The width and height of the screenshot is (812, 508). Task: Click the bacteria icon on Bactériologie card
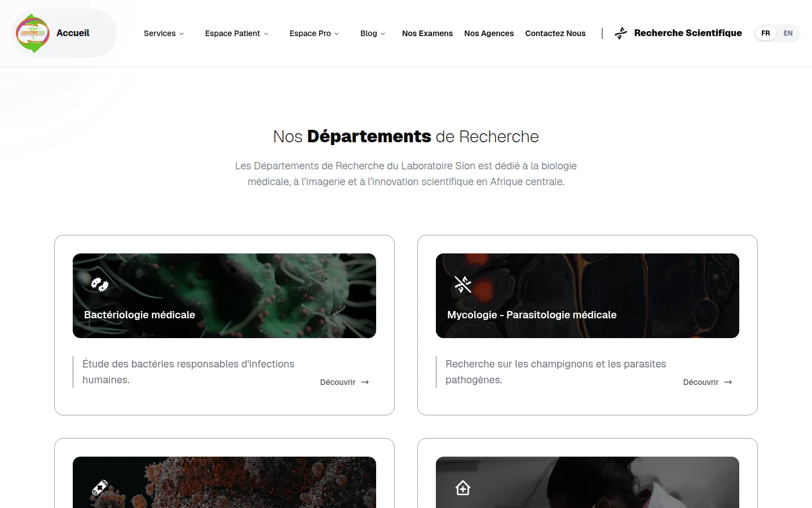click(x=100, y=284)
